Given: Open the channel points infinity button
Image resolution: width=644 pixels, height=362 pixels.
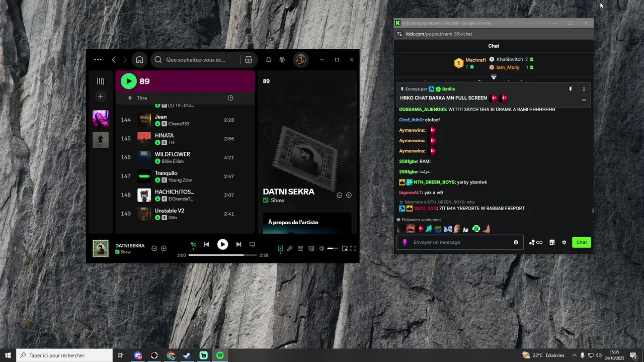Looking at the screenshot, I should pyautogui.click(x=536, y=242).
